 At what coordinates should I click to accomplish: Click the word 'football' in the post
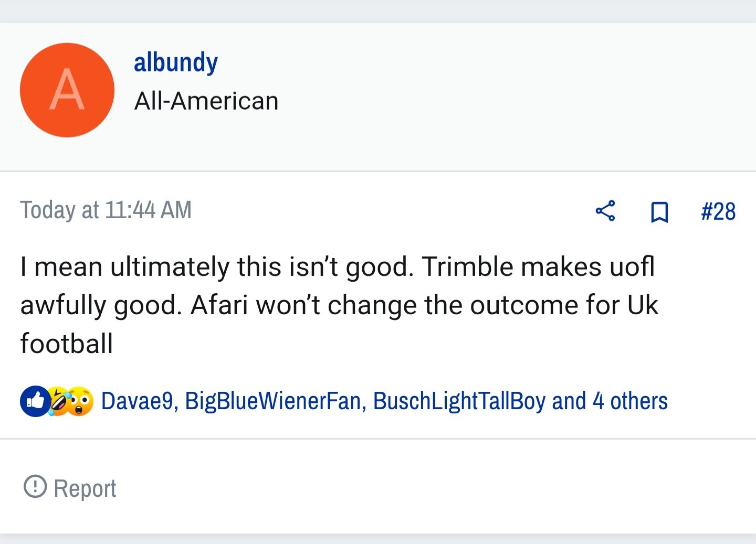(67, 344)
